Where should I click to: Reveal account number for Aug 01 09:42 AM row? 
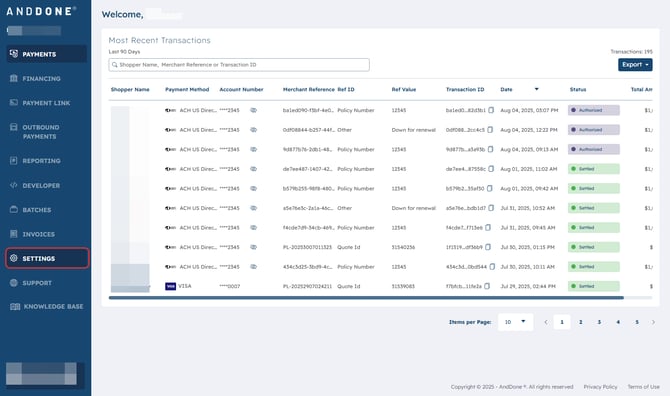pyautogui.click(x=253, y=188)
